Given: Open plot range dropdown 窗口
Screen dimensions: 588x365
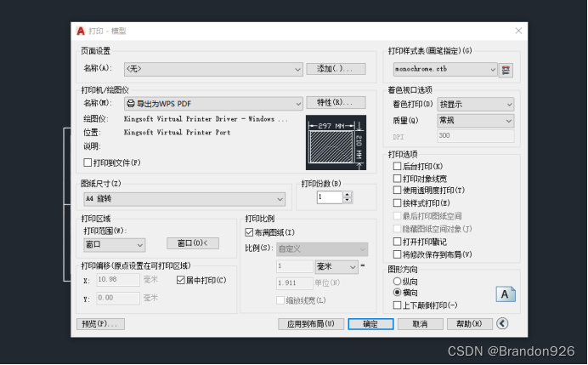Looking at the screenshot, I should [115, 245].
